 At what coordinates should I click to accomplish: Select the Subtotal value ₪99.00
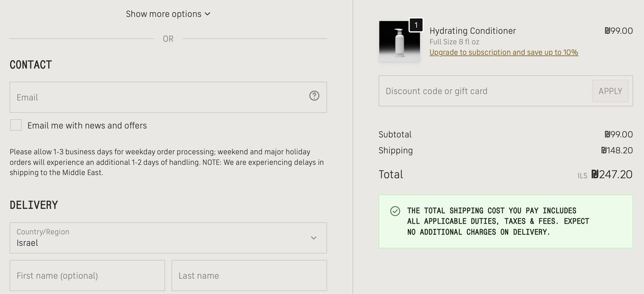(x=619, y=134)
